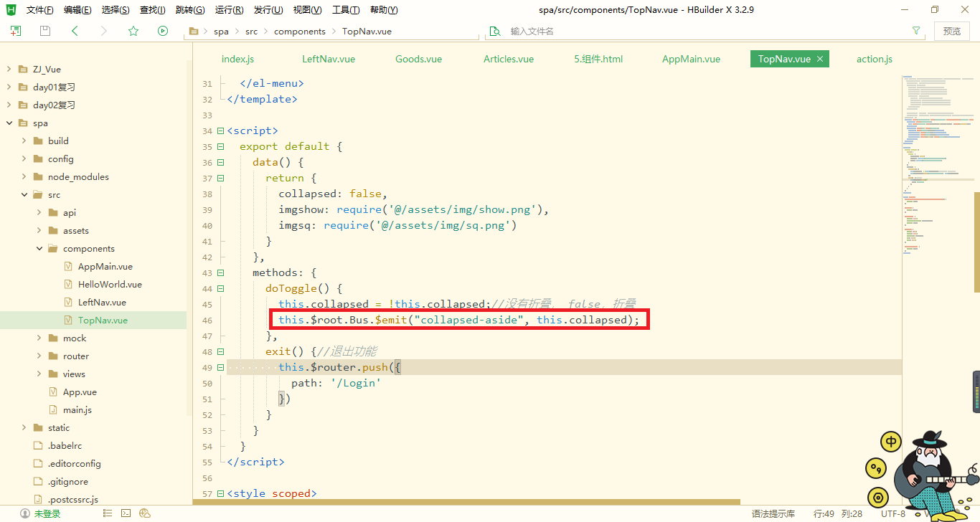The width and height of the screenshot is (980, 522).
Task: Open main.js in the project tree
Action: coord(77,410)
